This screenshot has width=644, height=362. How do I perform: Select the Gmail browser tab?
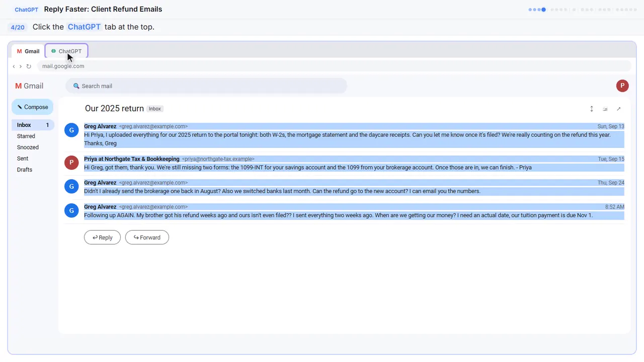[x=28, y=51]
